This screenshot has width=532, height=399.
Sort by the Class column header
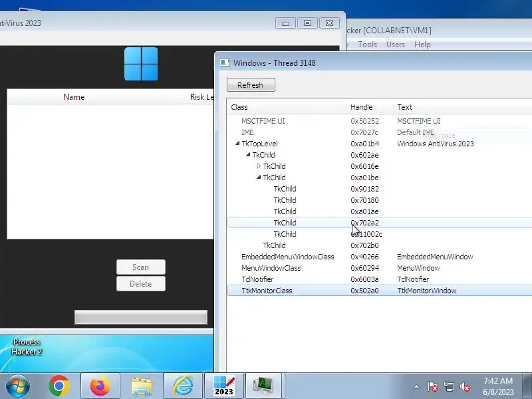click(287, 107)
